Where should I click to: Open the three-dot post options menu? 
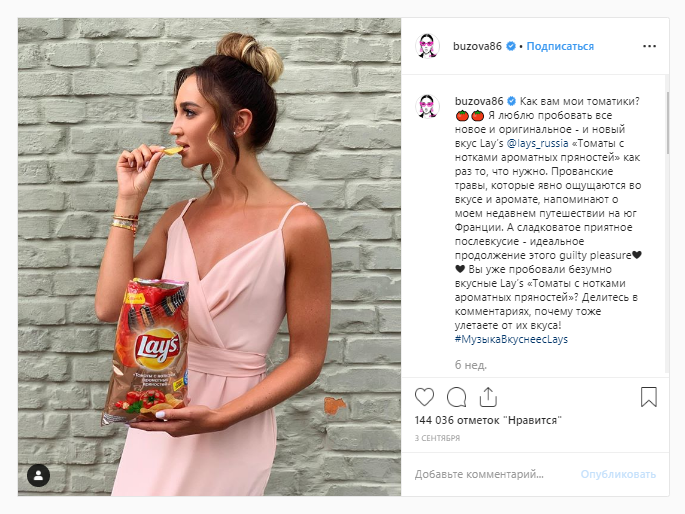[649, 46]
